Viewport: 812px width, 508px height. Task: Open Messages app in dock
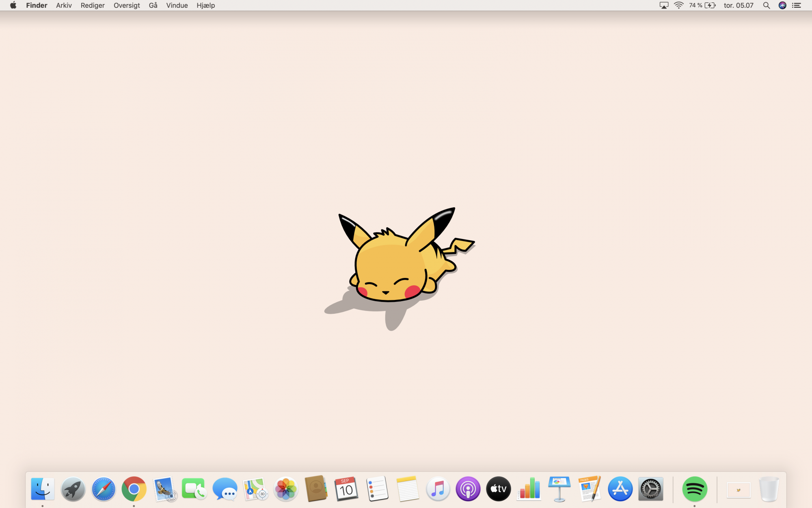(225, 489)
